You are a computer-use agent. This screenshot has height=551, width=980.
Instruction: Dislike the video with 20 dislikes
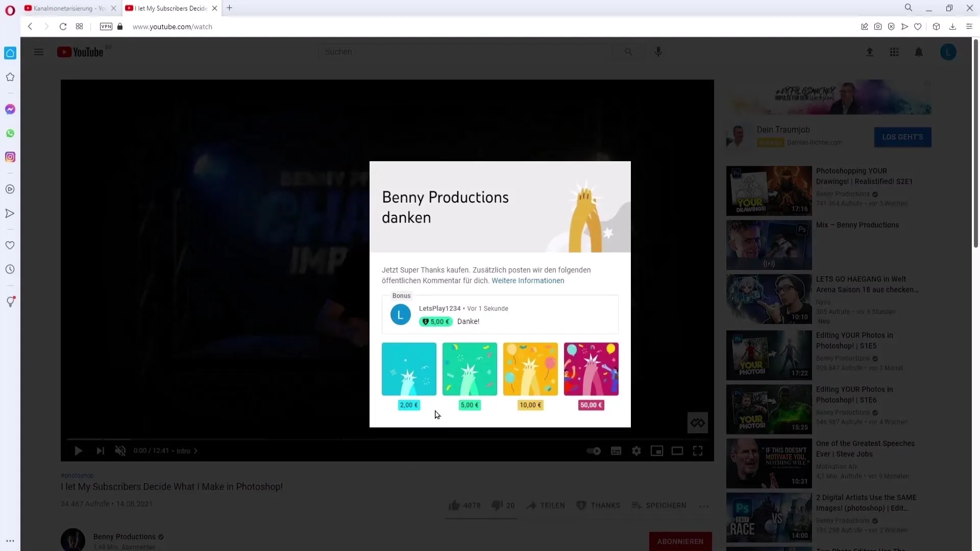tap(503, 506)
